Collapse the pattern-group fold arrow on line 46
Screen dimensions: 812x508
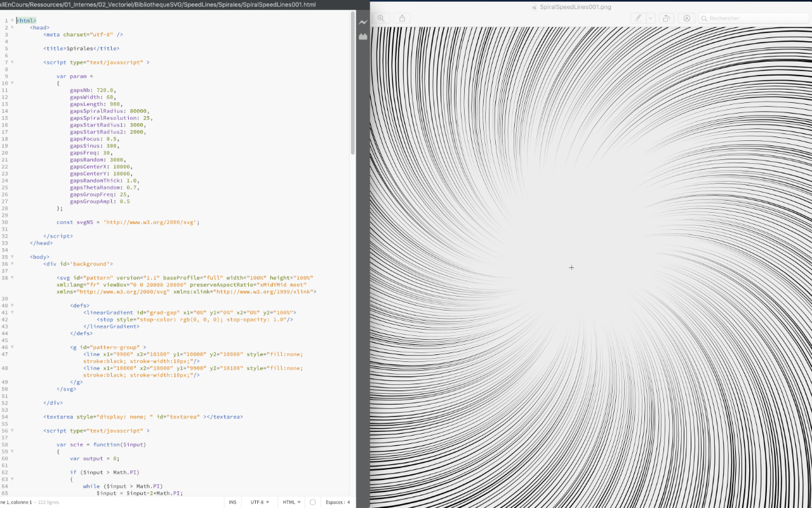coord(12,347)
